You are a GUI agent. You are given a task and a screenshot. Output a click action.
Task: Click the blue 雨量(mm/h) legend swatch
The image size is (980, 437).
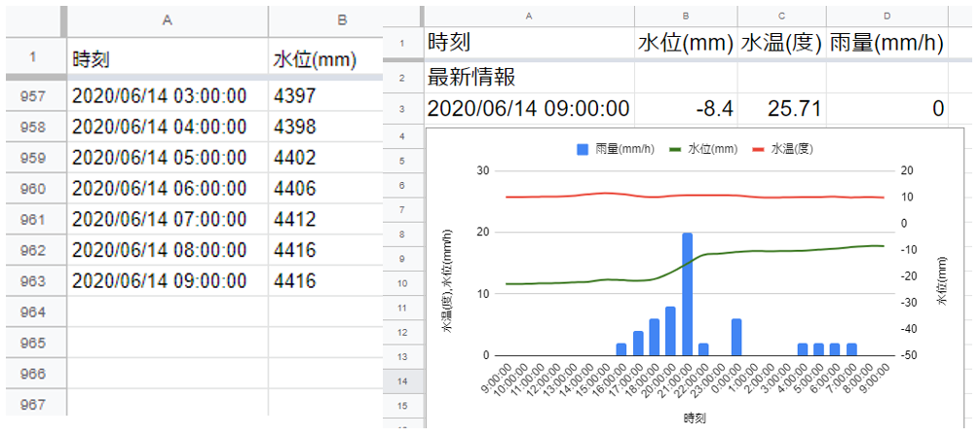[x=583, y=149]
